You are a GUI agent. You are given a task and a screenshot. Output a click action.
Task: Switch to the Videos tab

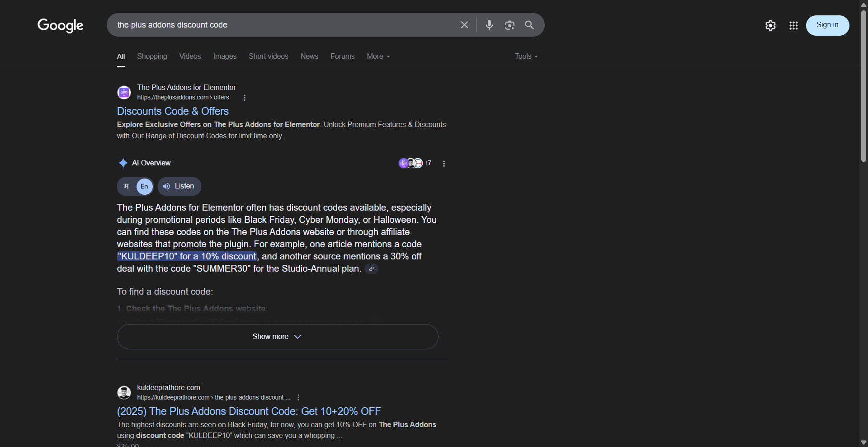click(190, 56)
